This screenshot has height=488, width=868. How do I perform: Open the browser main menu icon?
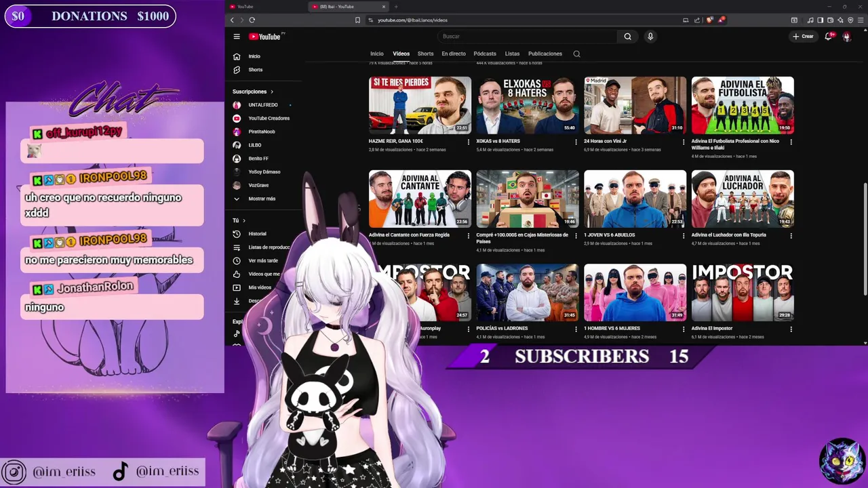click(861, 20)
